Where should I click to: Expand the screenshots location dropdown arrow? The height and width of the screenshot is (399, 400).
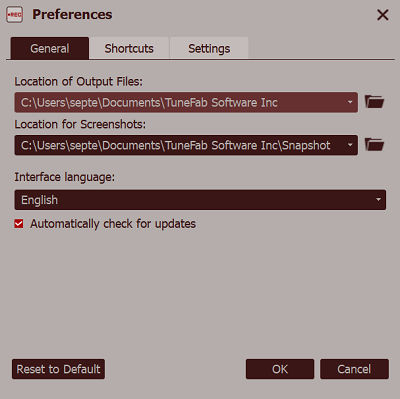coord(350,145)
